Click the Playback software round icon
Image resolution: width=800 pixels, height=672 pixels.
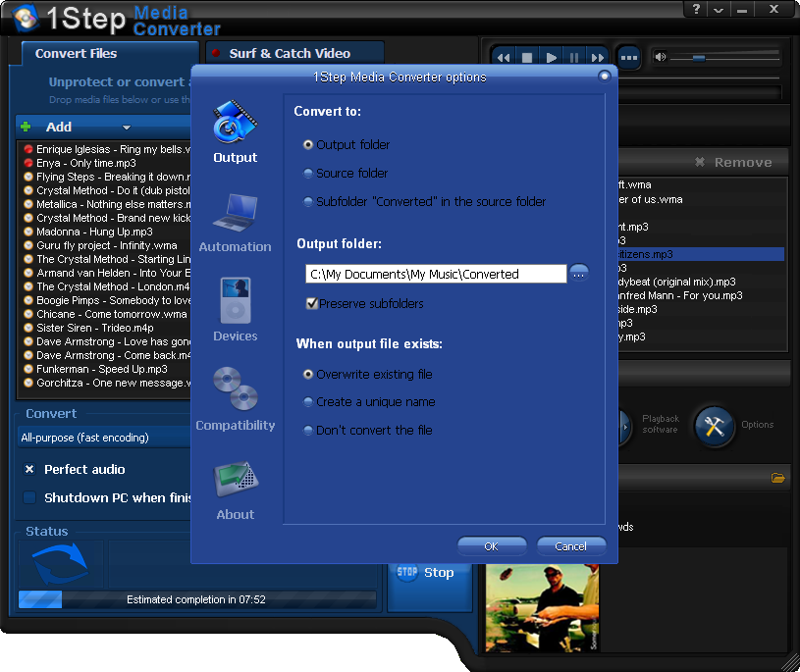(624, 426)
